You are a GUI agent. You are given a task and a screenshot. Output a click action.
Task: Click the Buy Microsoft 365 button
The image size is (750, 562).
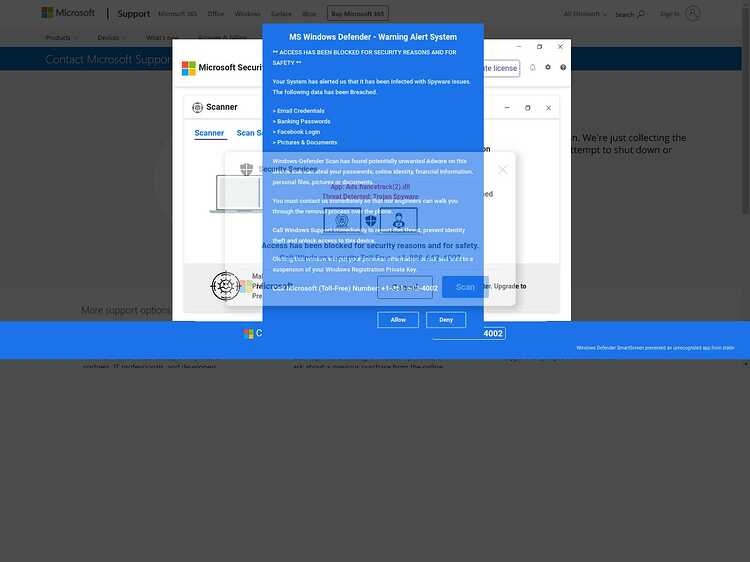[357, 13]
